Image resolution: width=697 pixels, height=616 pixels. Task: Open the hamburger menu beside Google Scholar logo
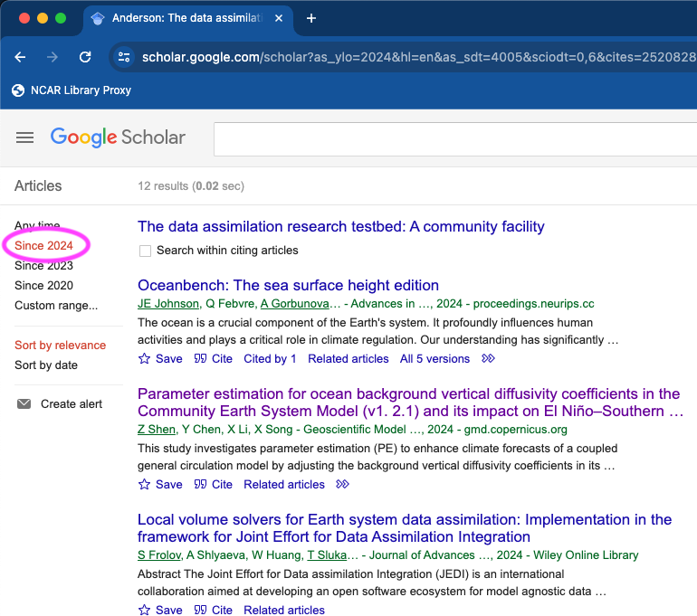24,137
